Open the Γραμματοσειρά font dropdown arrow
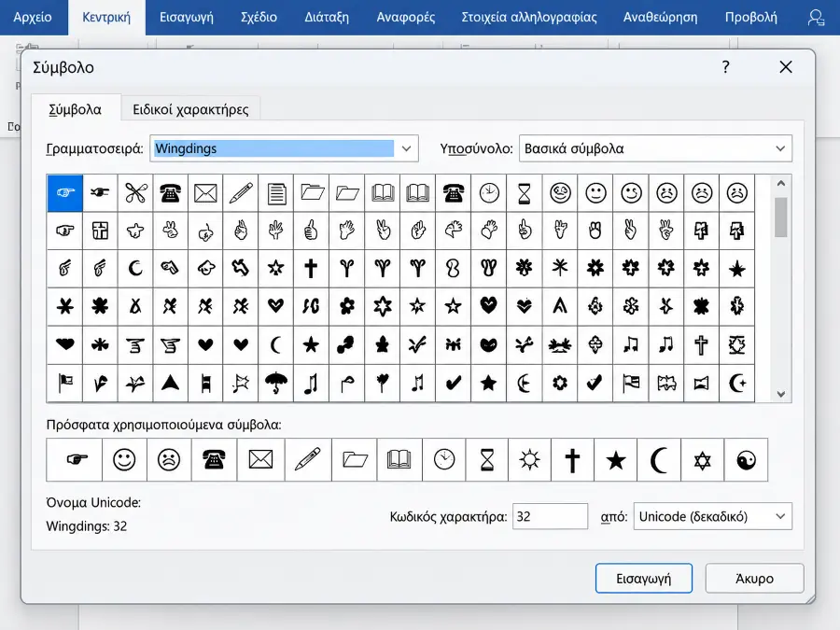The height and width of the screenshot is (630, 840). pos(407,148)
